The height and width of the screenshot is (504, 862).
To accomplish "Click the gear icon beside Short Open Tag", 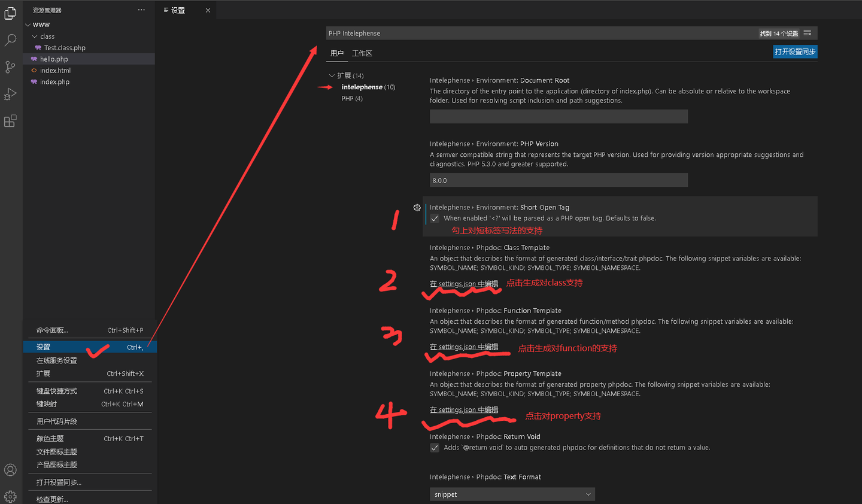I will 417,208.
